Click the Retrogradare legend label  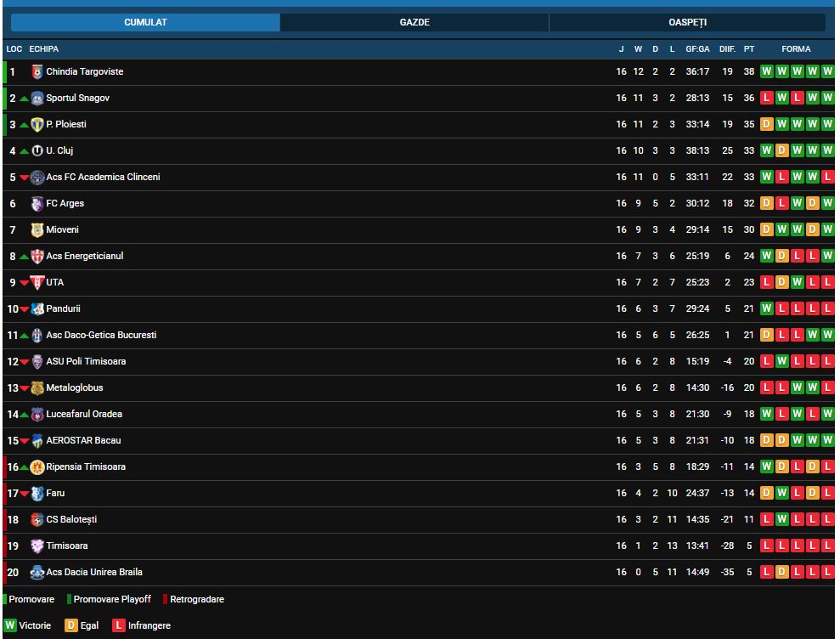click(196, 599)
